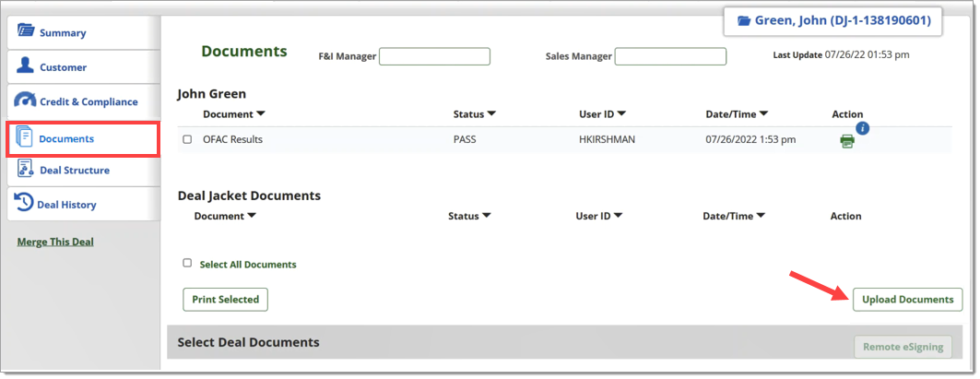Click the F&I Manager input field
The height and width of the screenshot is (379, 980).
[x=434, y=56]
